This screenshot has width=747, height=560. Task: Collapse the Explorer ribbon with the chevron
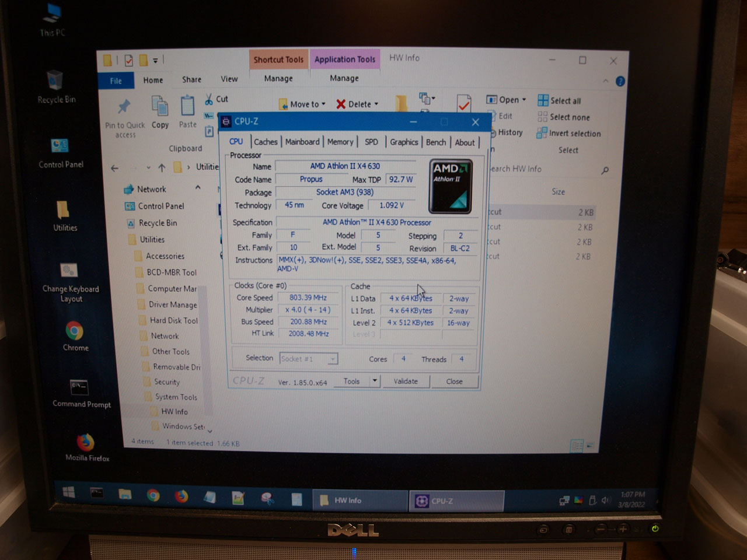click(606, 81)
